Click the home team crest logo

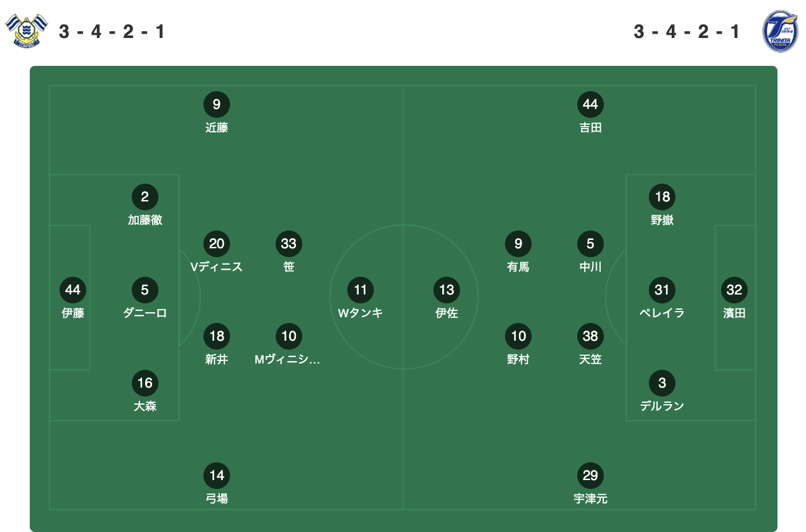[26, 30]
